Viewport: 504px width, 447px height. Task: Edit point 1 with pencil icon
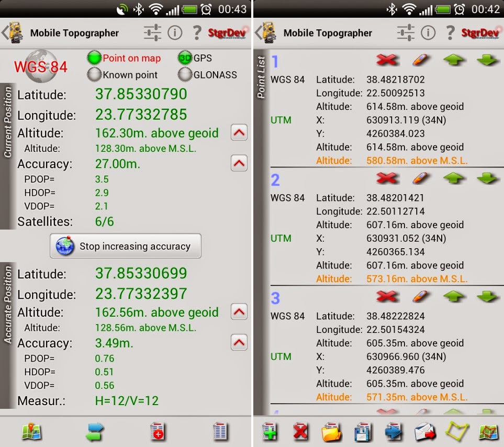point(421,60)
